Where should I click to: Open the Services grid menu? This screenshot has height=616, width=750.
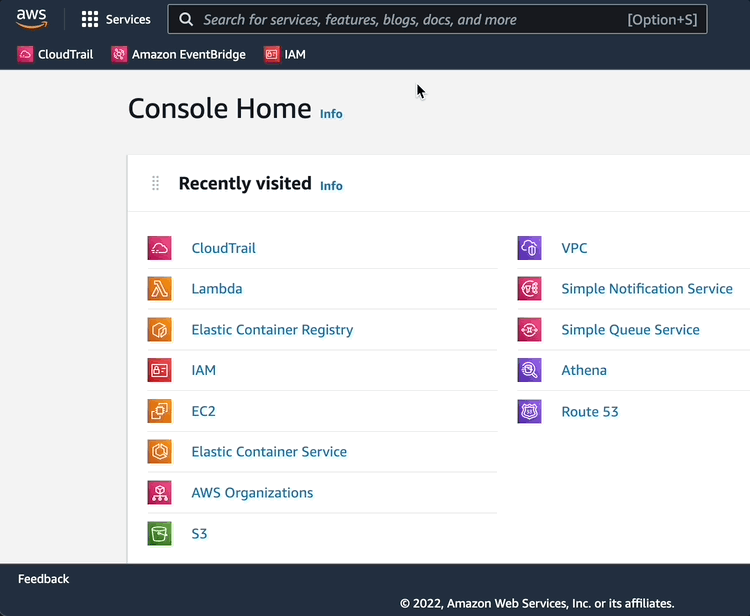coord(116,19)
